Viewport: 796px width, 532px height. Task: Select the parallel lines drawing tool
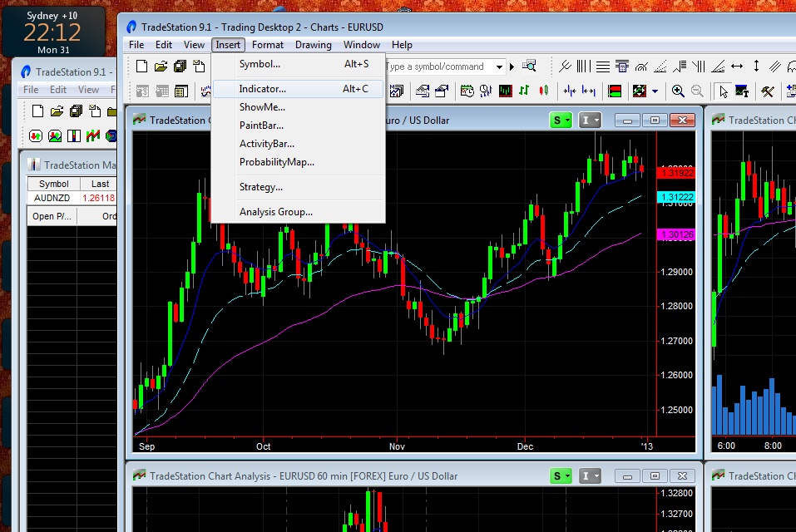click(x=774, y=66)
